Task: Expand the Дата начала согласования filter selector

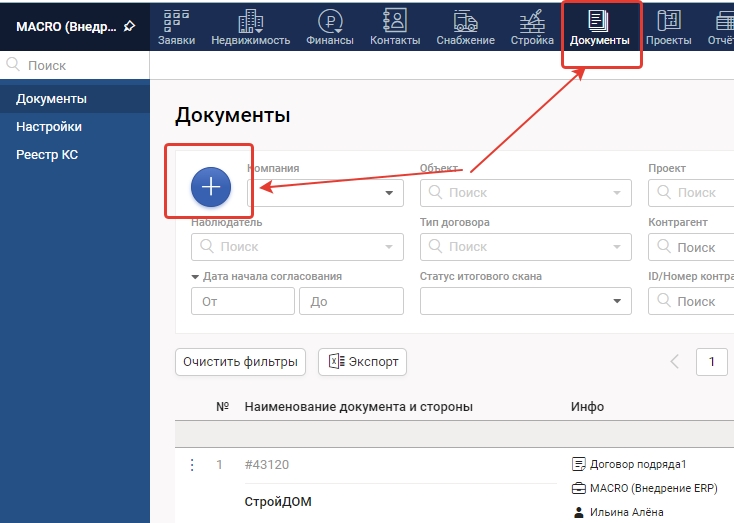Action: 196,277
